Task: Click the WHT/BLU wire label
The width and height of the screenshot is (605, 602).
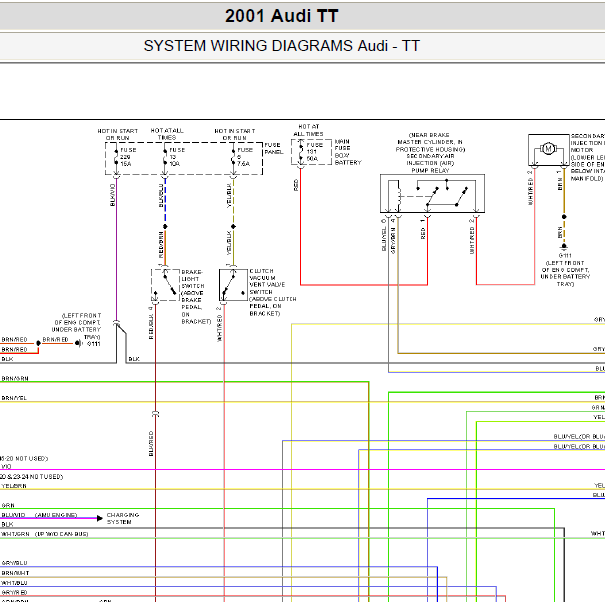Action: coord(14,583)
